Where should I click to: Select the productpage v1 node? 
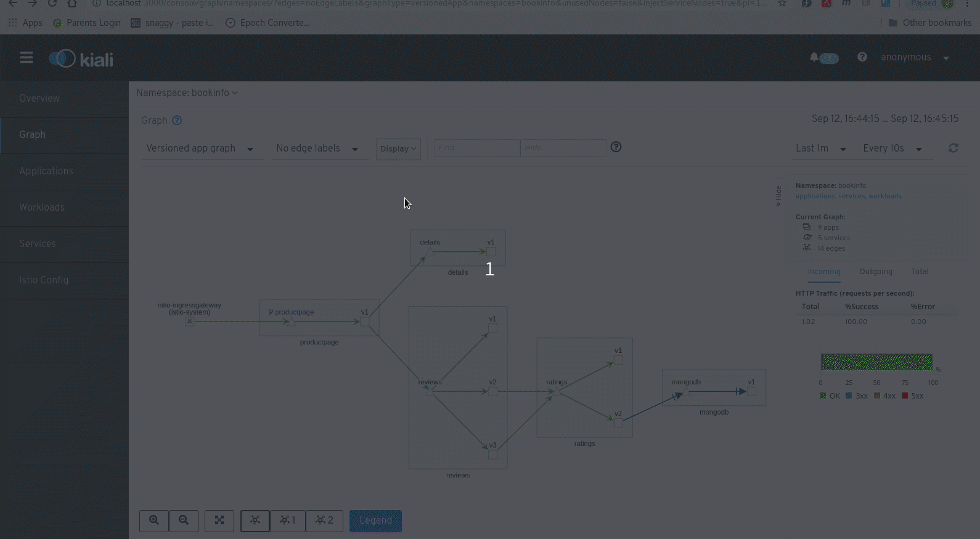pyautogui.click(x=365, y=322)
